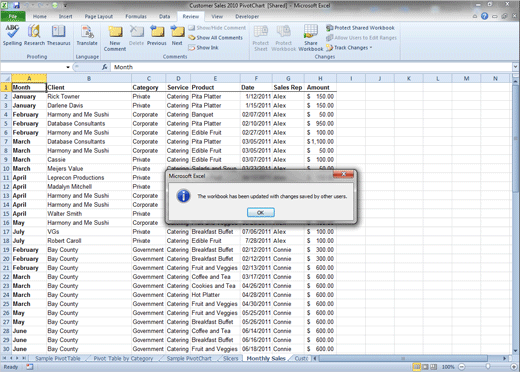Open the Name Box dropdown arrow
Image resolution: width=520 pixels, height=372 pixels.
pos(68,67)
